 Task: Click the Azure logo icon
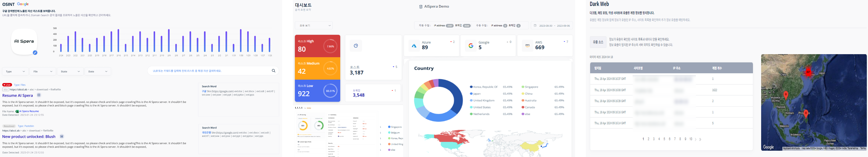click(414, 46)
